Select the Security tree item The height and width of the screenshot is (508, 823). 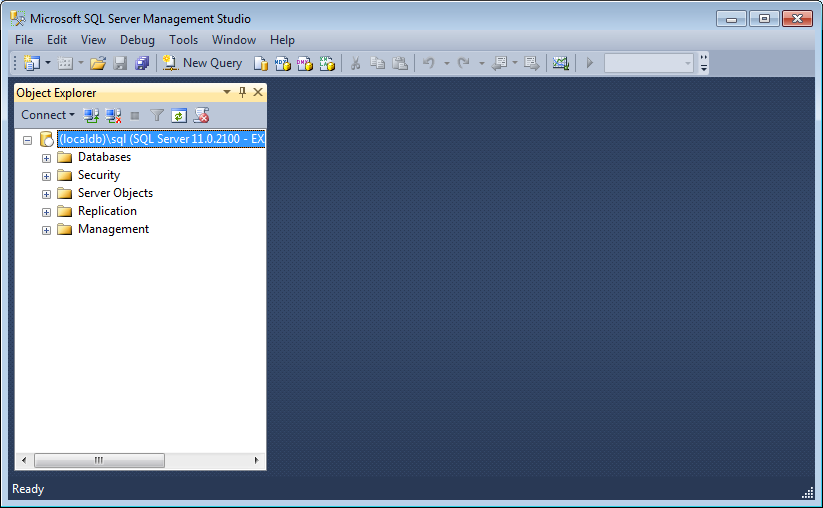[99, 175]
